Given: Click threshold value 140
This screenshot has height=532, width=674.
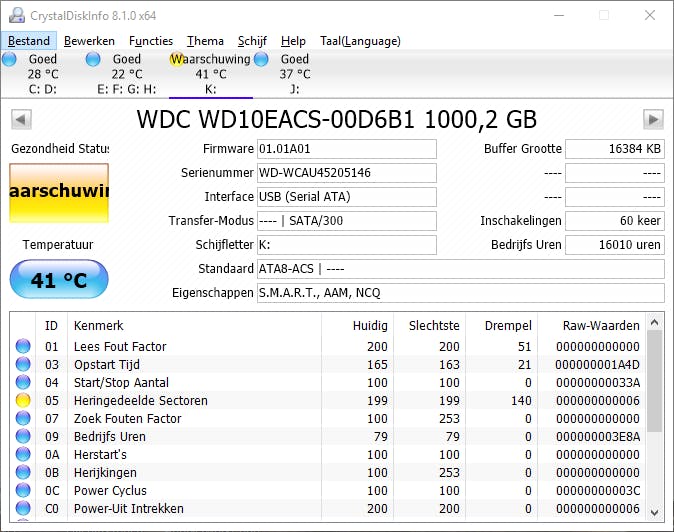Looking at the screenshot, I should tap(521, 401).
